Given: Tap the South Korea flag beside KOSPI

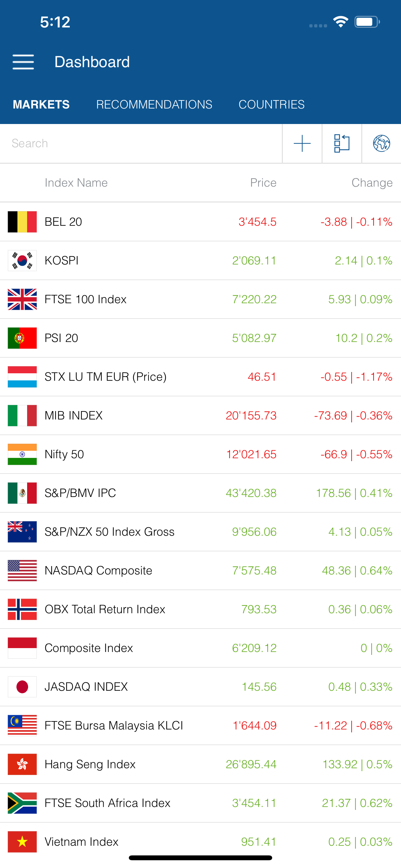Looking at the screenshot, I should [22, 261].
